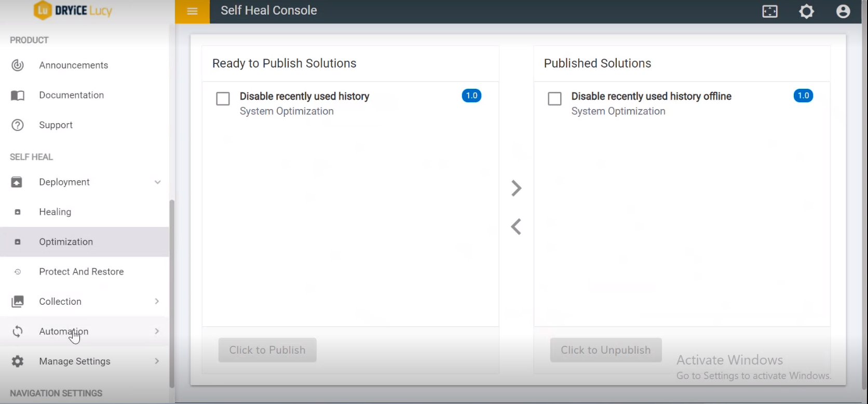Image resolution: width=868 pixels, height=404 pixels.
Task: Click the Documentation book icon
Action: pos(18,96)
